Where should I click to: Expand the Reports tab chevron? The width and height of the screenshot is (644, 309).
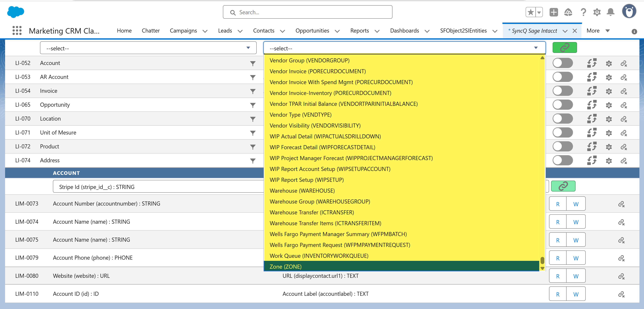coord(377,31)
